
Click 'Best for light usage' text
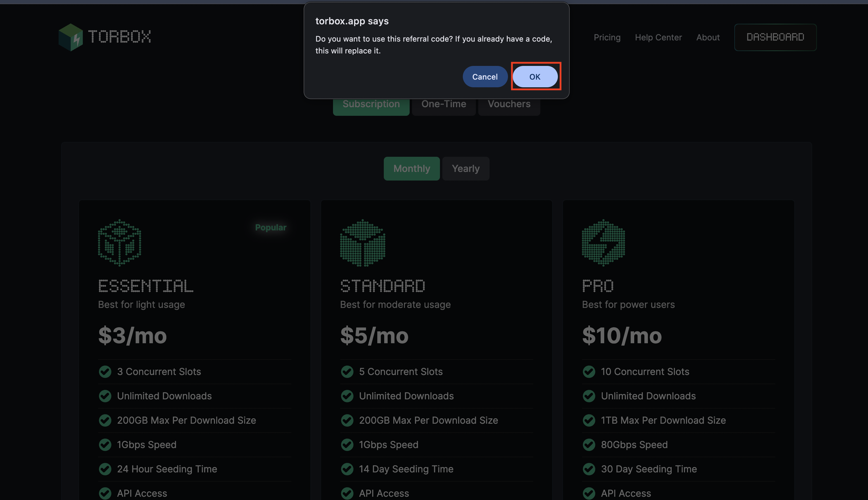click(x=141, y=305)
